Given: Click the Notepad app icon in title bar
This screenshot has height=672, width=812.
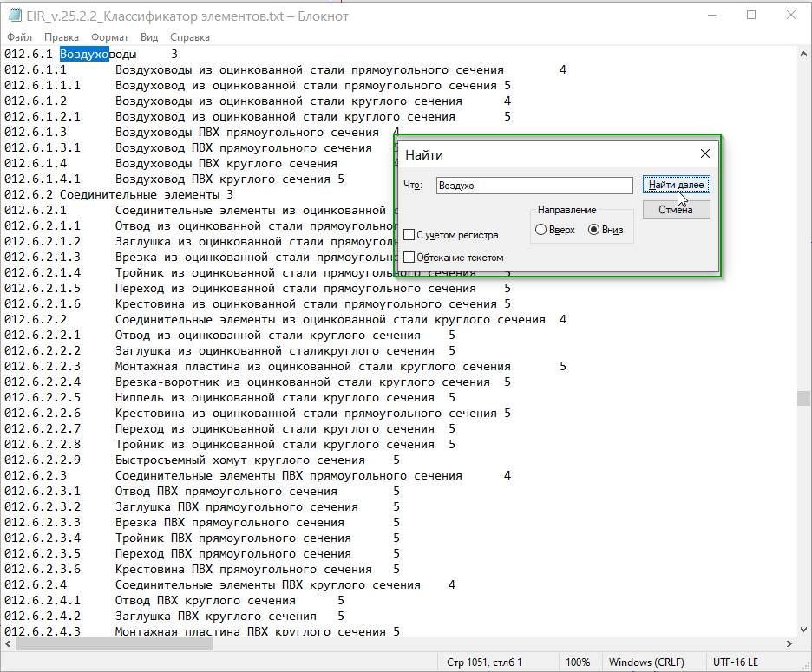Looking at the screenshot, I should coord(15,16).
